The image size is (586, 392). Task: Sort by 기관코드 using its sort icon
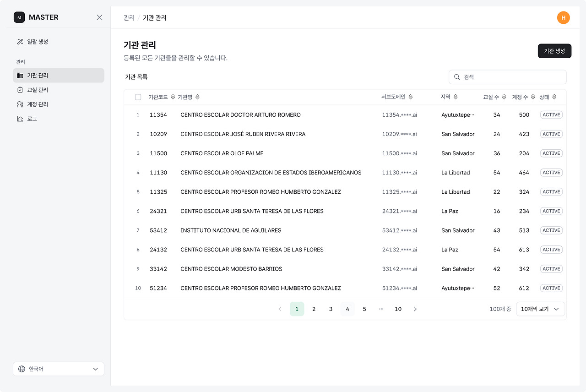pyautogui.click(x=173, y=97)
